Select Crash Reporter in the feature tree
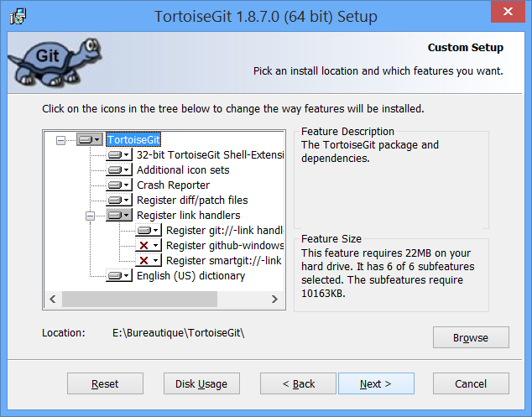 pyautogui.click(x=173, y=185)
